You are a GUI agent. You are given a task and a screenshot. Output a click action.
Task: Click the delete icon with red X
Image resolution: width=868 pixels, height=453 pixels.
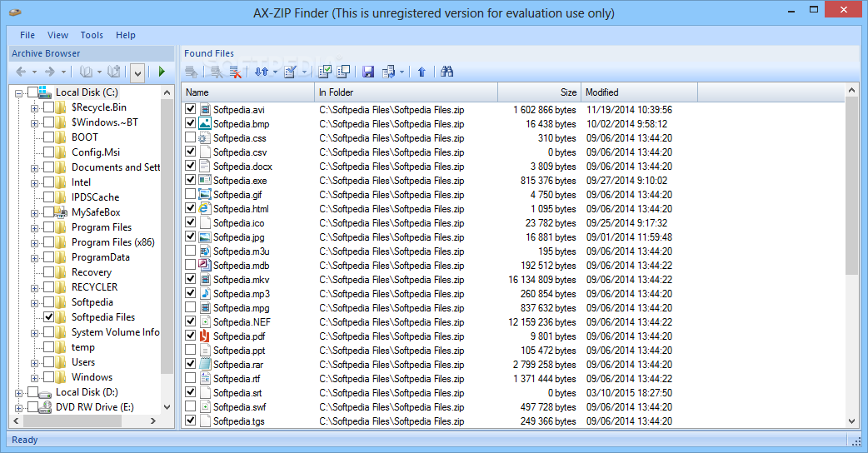coord(236,72)
